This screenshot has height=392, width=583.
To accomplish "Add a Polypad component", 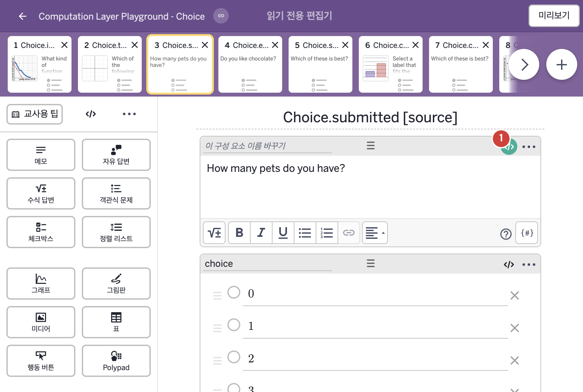I will 116,361.
